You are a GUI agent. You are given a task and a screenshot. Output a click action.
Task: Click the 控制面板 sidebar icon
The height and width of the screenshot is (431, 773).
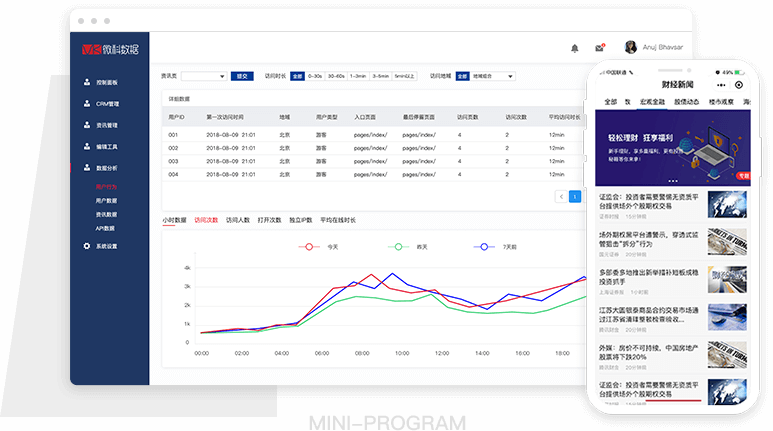coord(87,82)
